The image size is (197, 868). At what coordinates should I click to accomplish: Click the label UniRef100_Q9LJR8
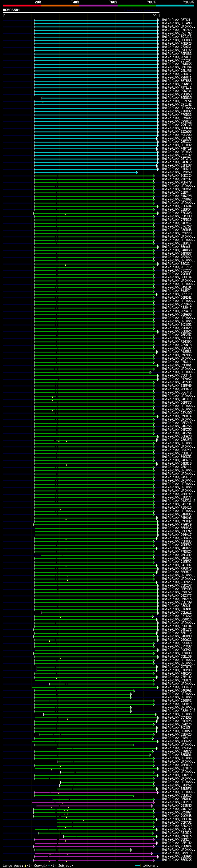(177, 71)
